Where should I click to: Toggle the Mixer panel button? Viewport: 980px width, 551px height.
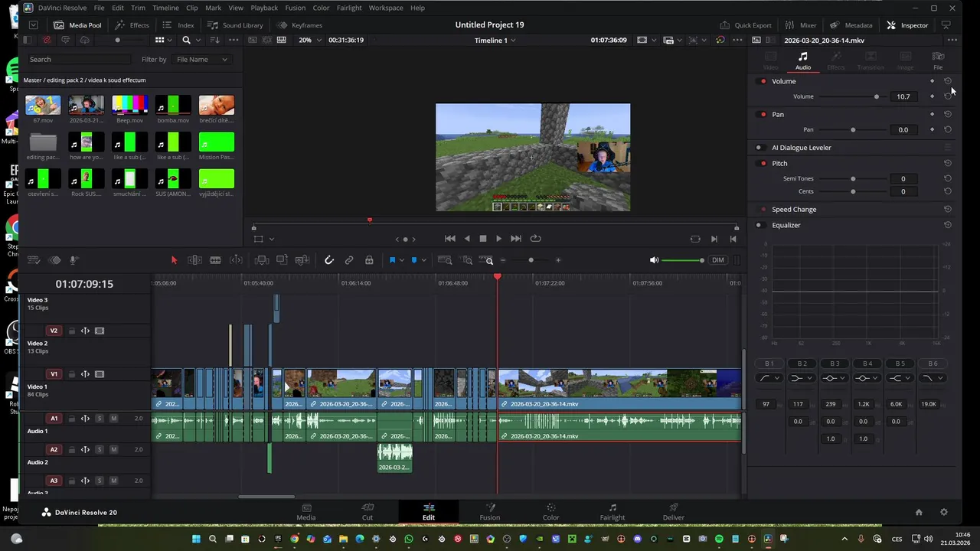(x=801, y=25)
